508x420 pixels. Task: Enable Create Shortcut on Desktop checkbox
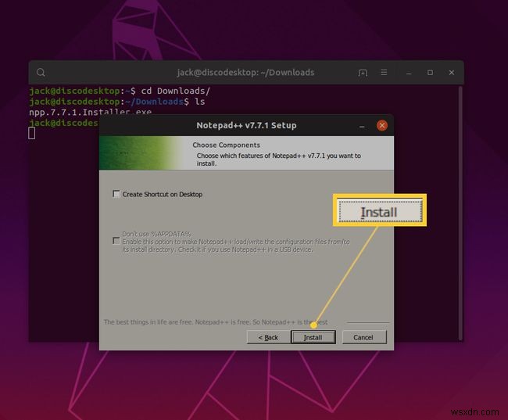pyautogui.click(x=116, y=194)
